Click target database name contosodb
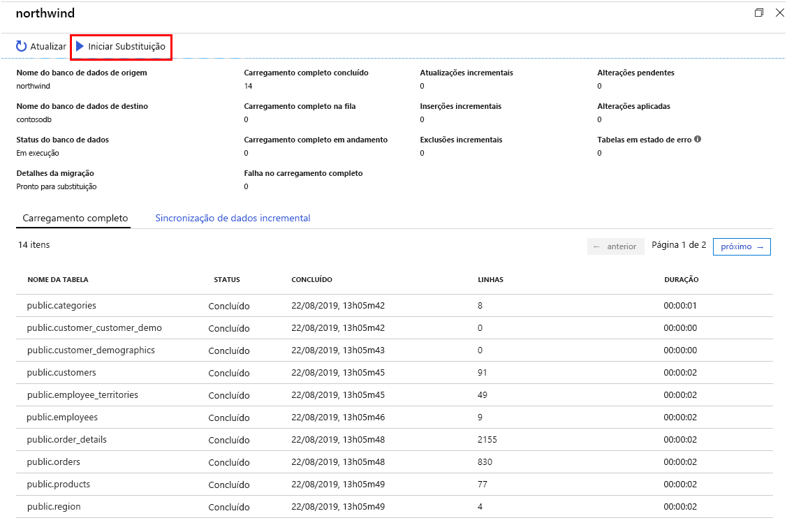The height and width of the screenshot is (532, 787). [34, 119]
